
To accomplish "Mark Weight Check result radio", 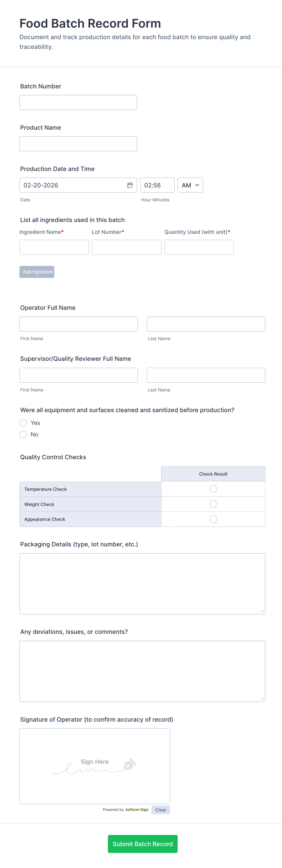I will coord(213,504).
